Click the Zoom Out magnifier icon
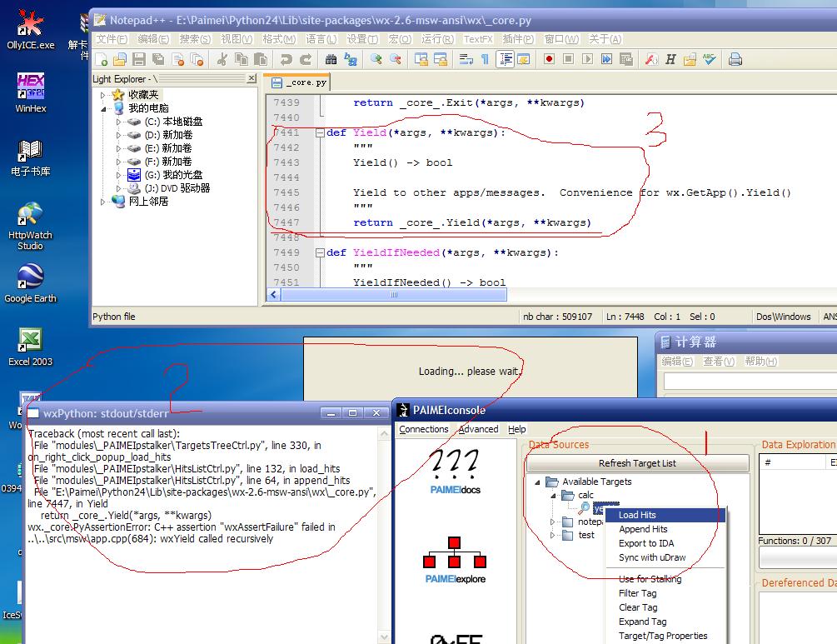This screenshot has width=837, height=644. pos(395,59)
